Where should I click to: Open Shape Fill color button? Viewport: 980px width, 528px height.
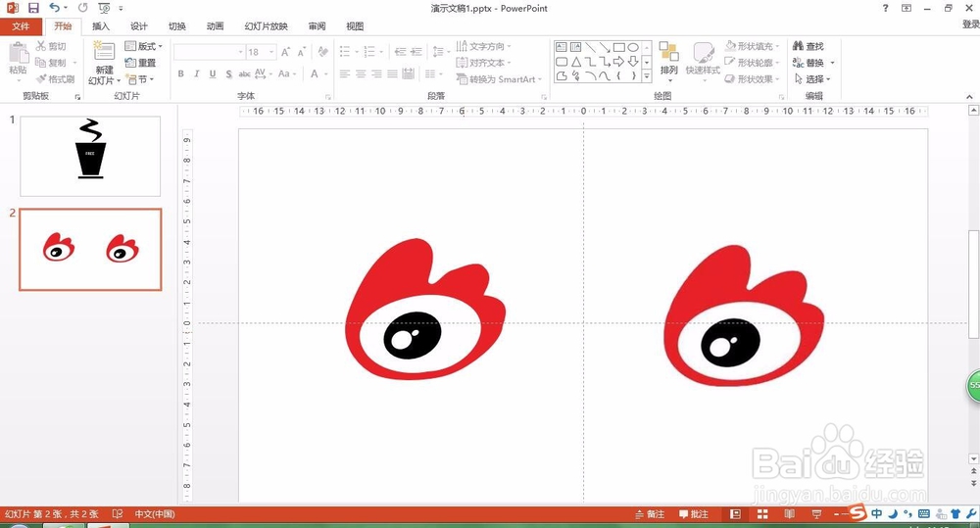(753, 46)
